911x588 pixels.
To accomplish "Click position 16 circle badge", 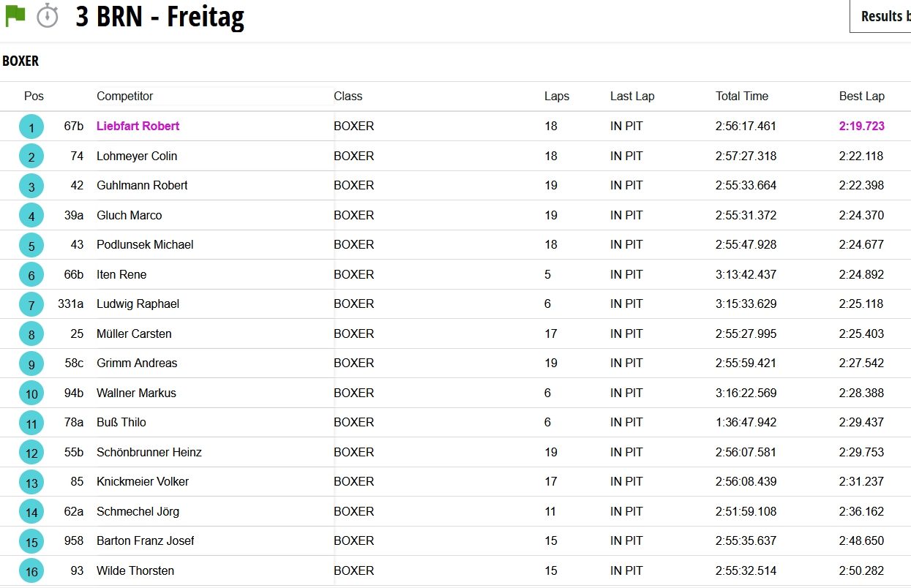I will tap(31, 571).
